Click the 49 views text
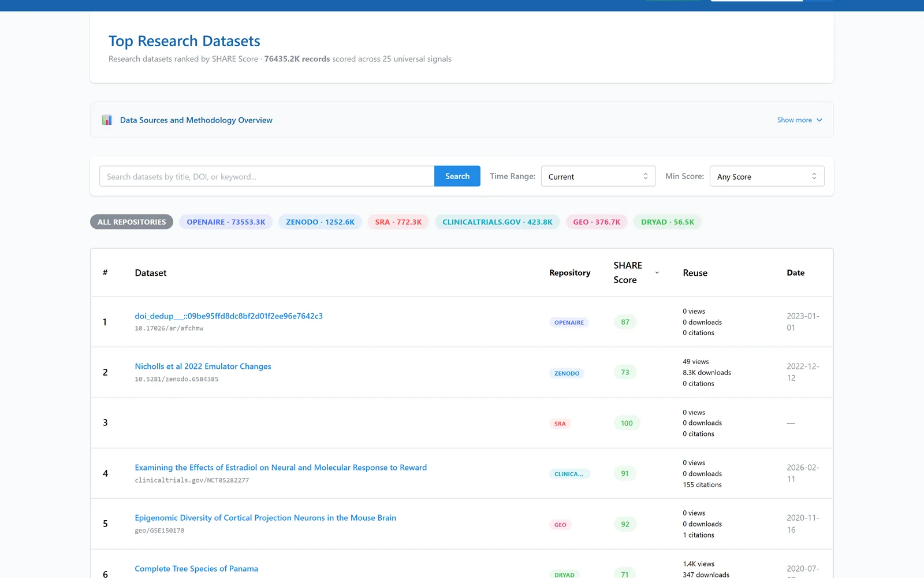 696,362
